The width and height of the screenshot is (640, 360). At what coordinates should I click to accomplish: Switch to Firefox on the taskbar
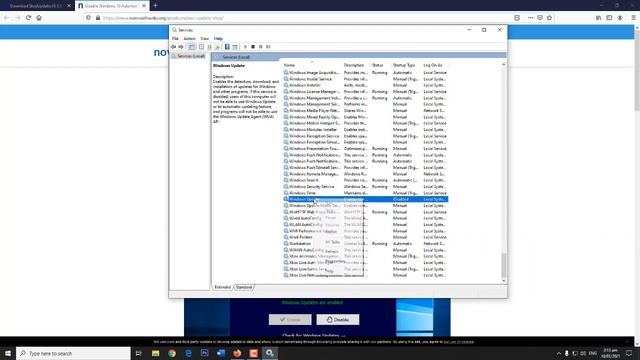coord(237,353)
